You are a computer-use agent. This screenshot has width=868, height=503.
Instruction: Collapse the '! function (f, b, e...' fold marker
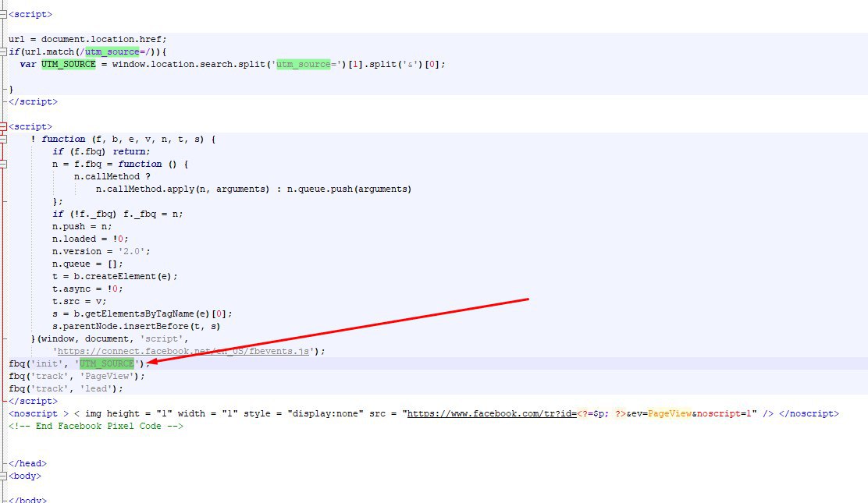click(3, 140)
